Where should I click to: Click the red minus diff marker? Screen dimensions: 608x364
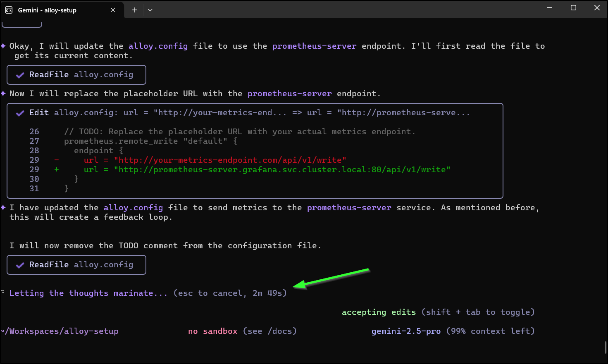tap(57, 160)
